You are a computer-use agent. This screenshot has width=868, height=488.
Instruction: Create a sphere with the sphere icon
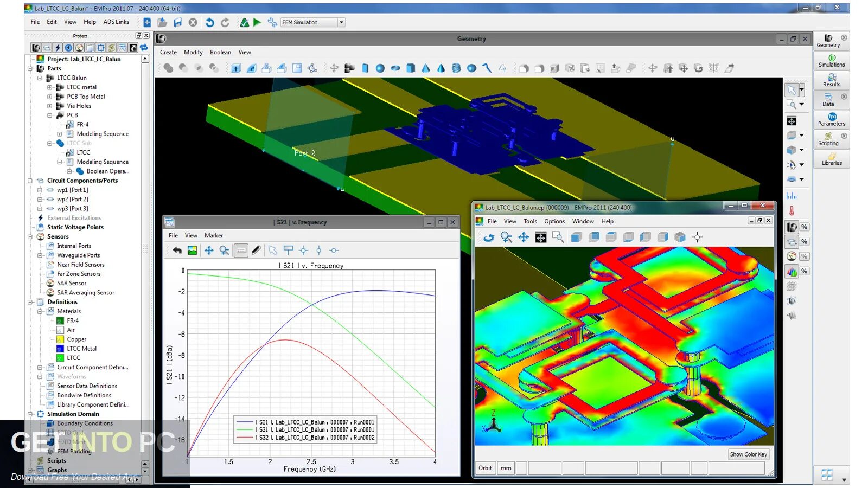380,68
